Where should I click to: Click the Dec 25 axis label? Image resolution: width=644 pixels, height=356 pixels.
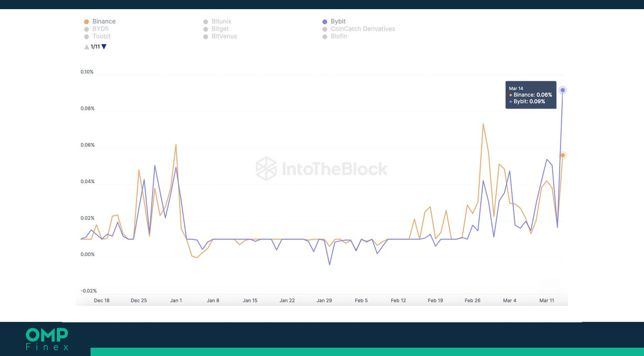[139, 300]
